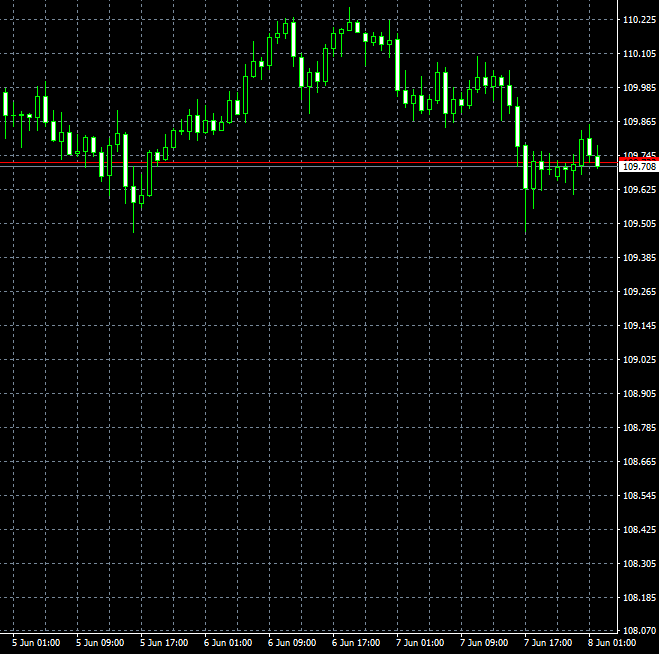
Task: Select the current bid price tag 109.708
Action: [x=639, y=167]
